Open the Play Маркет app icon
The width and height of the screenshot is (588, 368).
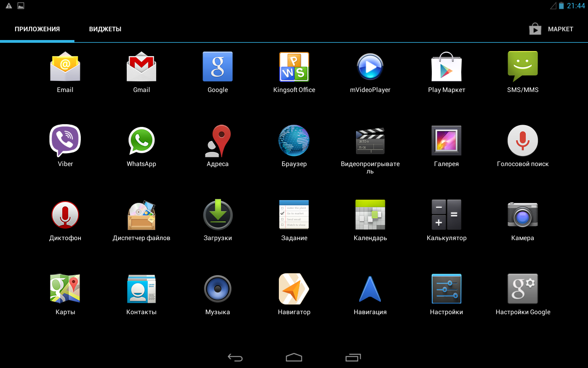[x=447, y=67]
